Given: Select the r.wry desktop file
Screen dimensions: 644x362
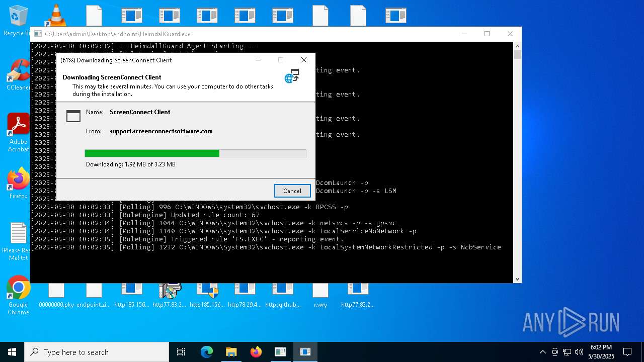Looking at the screenshot, I should click(320, 296).
